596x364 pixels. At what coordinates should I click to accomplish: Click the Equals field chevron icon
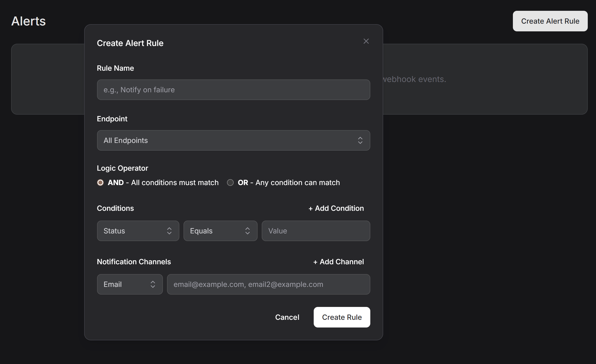[247, 231]
